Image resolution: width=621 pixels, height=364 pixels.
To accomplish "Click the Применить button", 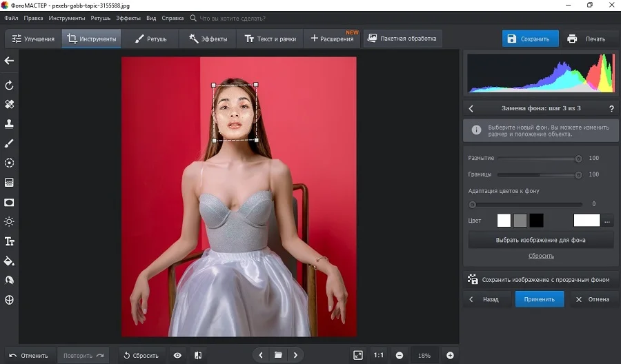I will point(540,299).
